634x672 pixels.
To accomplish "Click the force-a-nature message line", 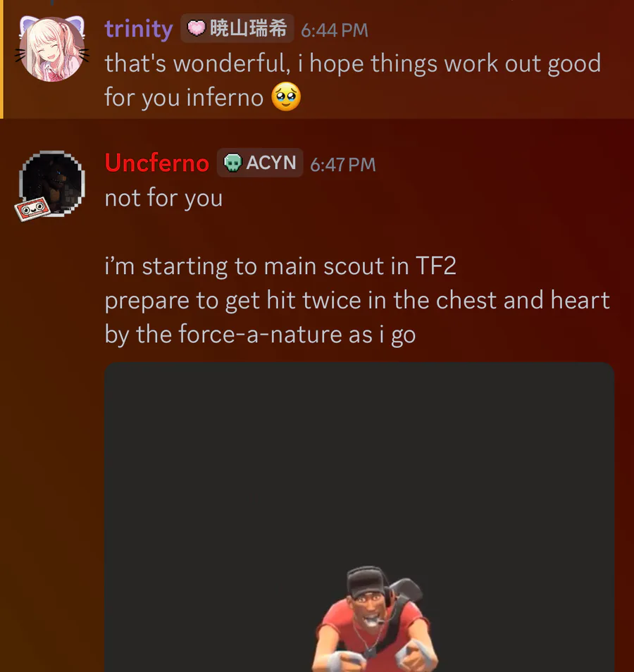I will 260,334.
